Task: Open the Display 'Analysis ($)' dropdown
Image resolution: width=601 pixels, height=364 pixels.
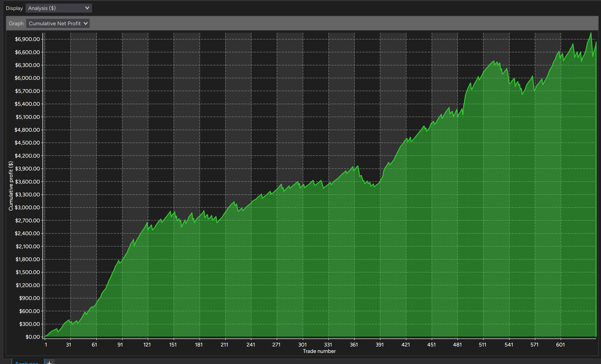Action: point(59,8)
